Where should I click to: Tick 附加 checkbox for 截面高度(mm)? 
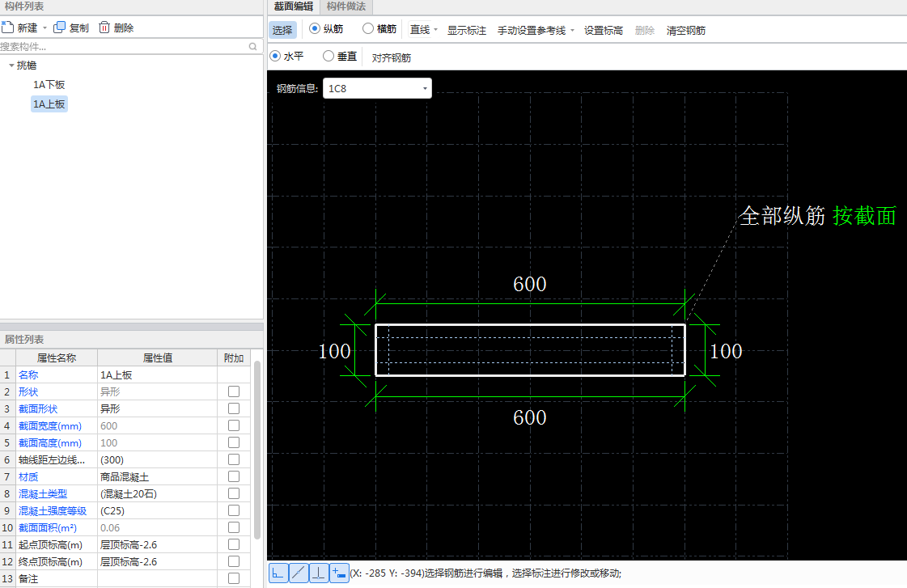(x=234, y=442)
